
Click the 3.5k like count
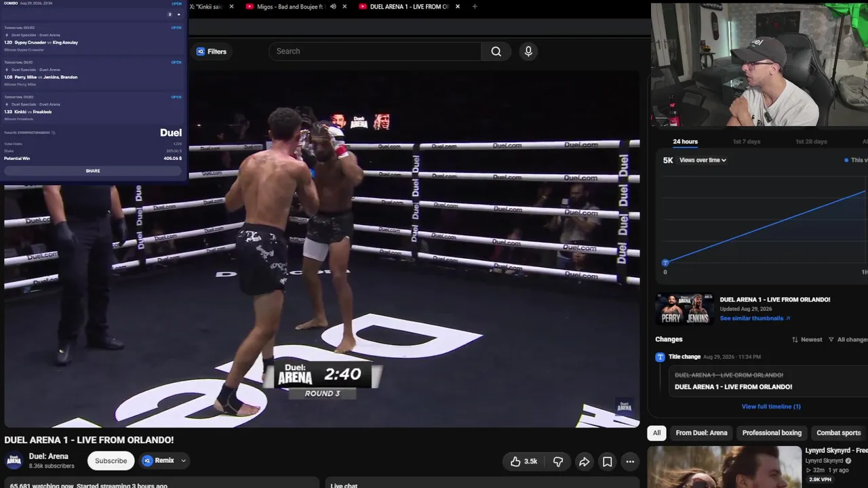pyautogui.click(x=531, y=462)
